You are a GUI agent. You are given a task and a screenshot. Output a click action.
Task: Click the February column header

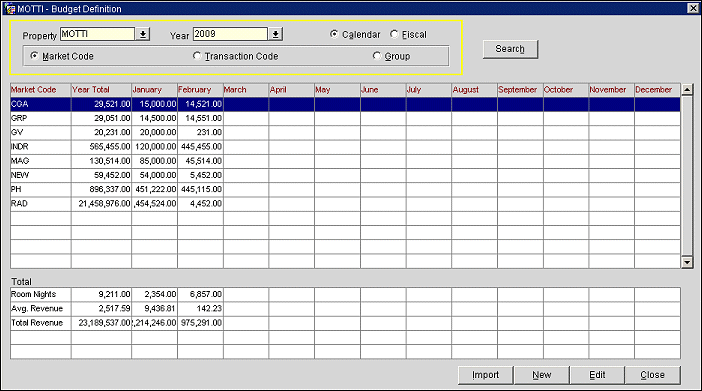point(200,90)
